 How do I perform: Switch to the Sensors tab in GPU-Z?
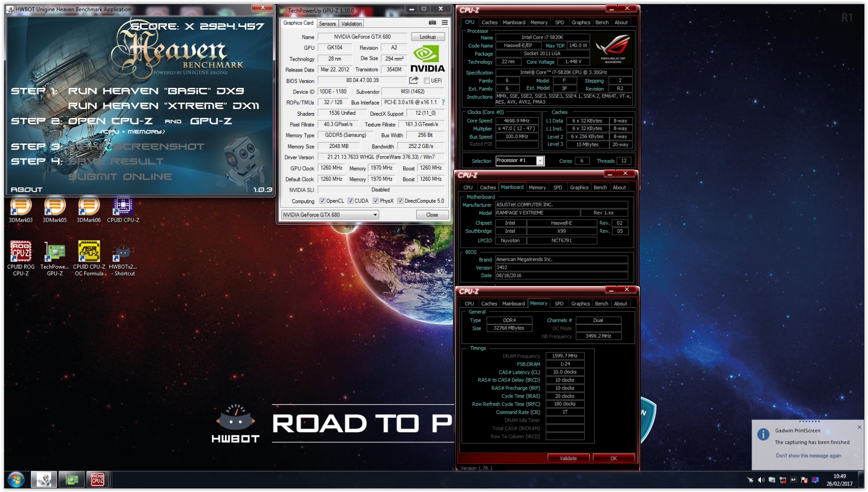327,24
